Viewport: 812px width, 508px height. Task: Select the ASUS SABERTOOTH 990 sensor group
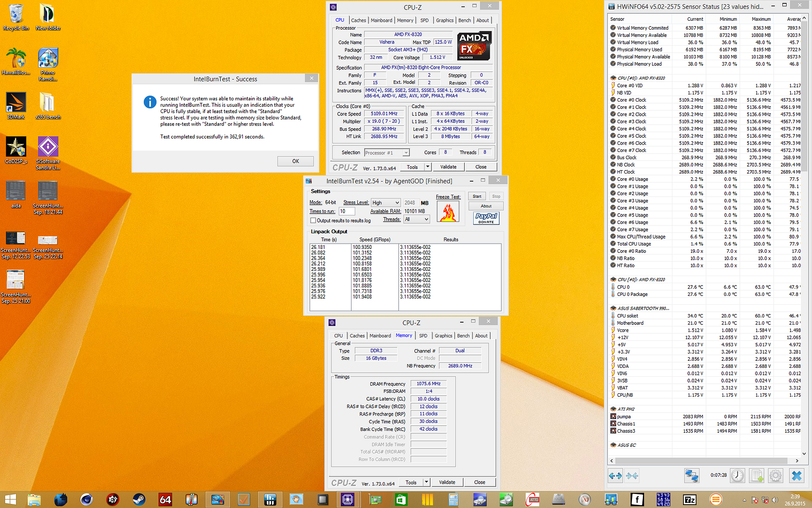click(643, 309)
